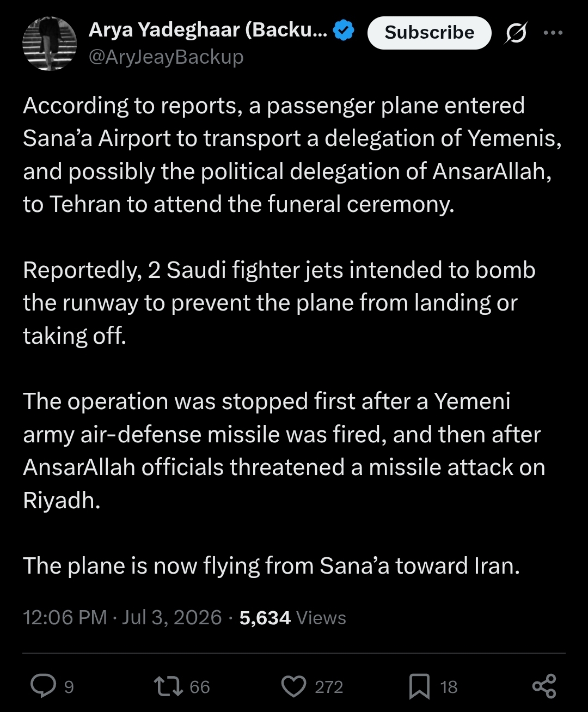Open the three-dot more options menu
The width and height of the screenshot is (588, 712).
click(553, 33)
